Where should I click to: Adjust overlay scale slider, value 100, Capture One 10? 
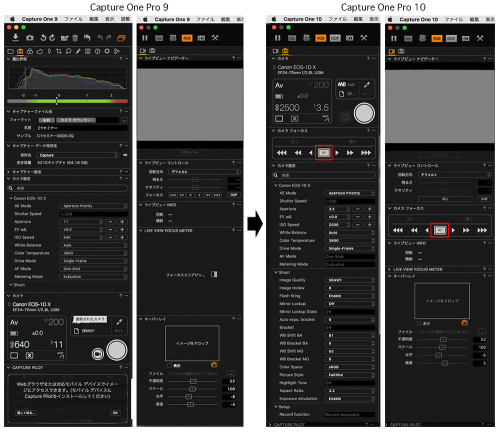tap(443, 347)
